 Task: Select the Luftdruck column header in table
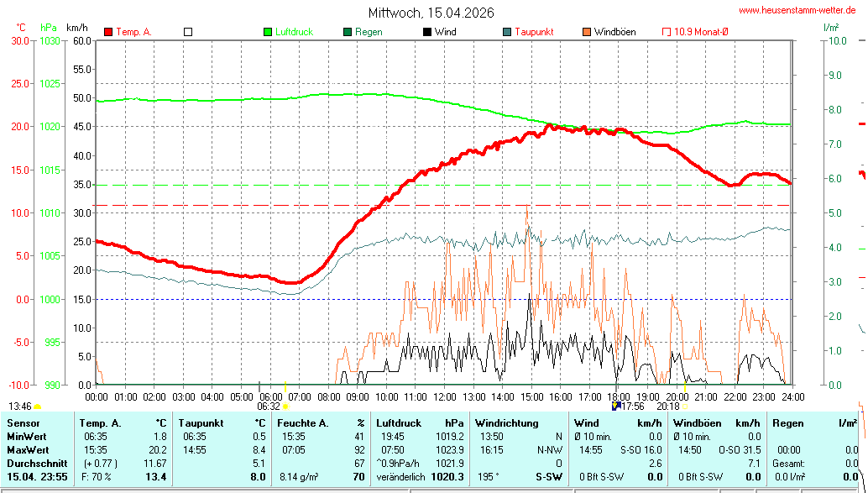(x=398, y=423)
